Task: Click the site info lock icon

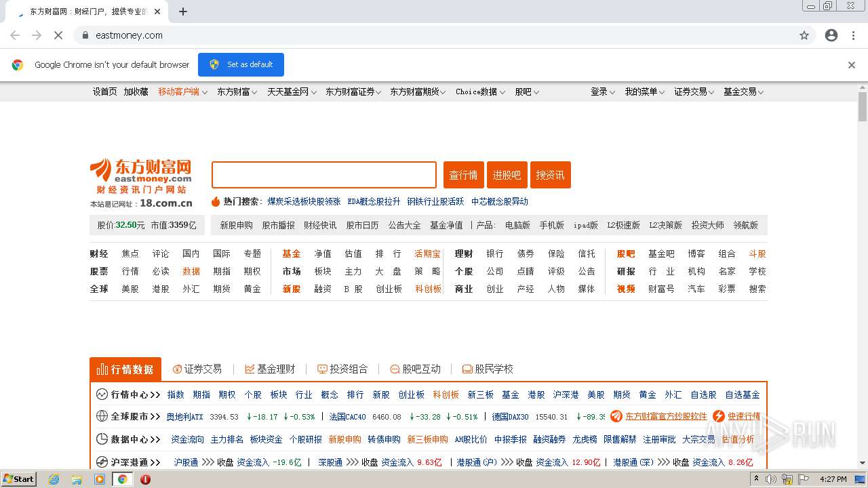Action: 85,35
